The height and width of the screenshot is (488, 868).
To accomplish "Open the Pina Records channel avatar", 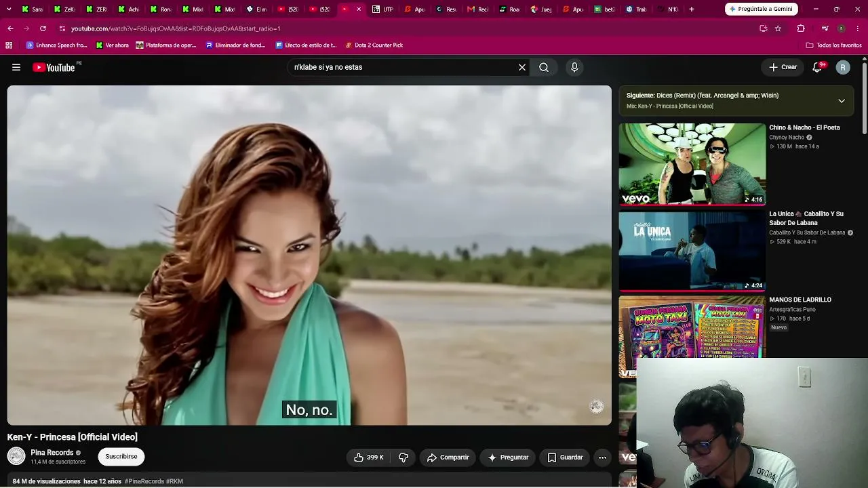I will point(16,456).
